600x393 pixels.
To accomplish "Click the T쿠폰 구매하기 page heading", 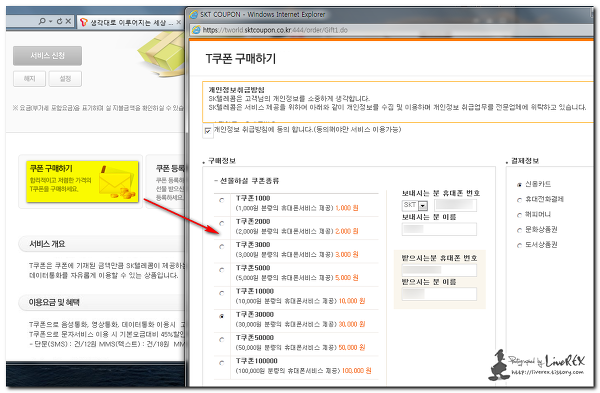I will pos(241,59).
